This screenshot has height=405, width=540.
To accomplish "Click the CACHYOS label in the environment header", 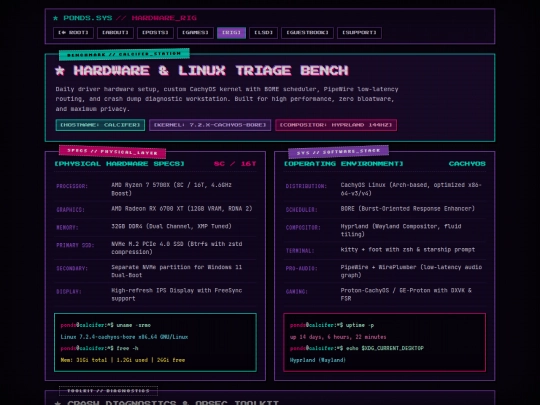I will click(x=467, y=164).
